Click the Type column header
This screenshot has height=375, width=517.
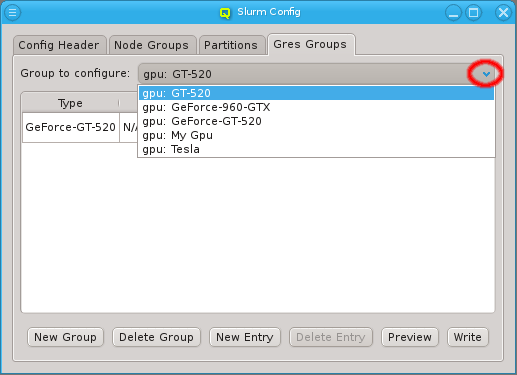(x=70, y=103)
